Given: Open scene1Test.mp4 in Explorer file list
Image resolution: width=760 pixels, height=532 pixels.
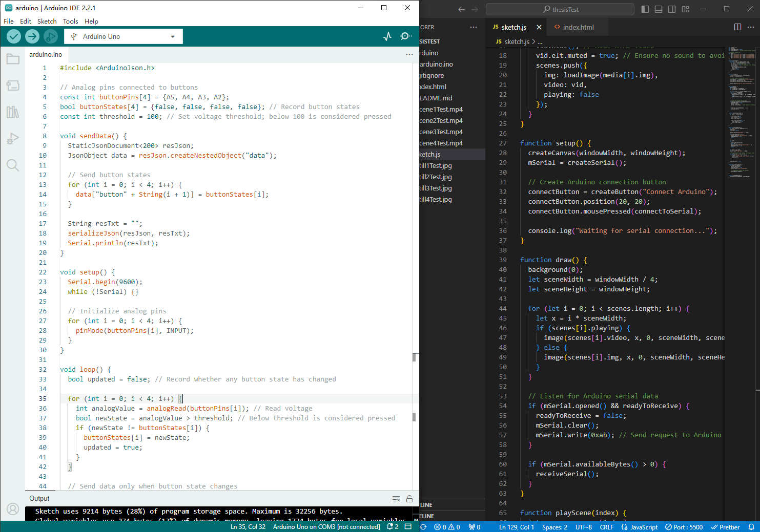Looking at the screenshot, I should click(452, 109).
